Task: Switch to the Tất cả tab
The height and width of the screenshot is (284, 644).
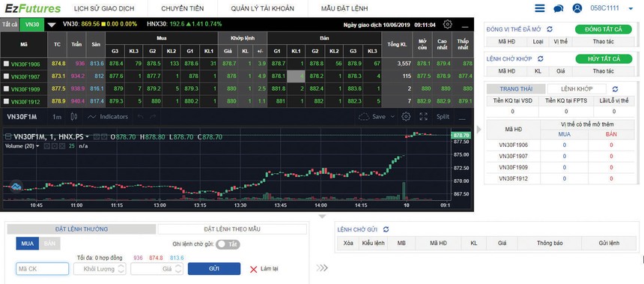Action: [x=10, y=24]
